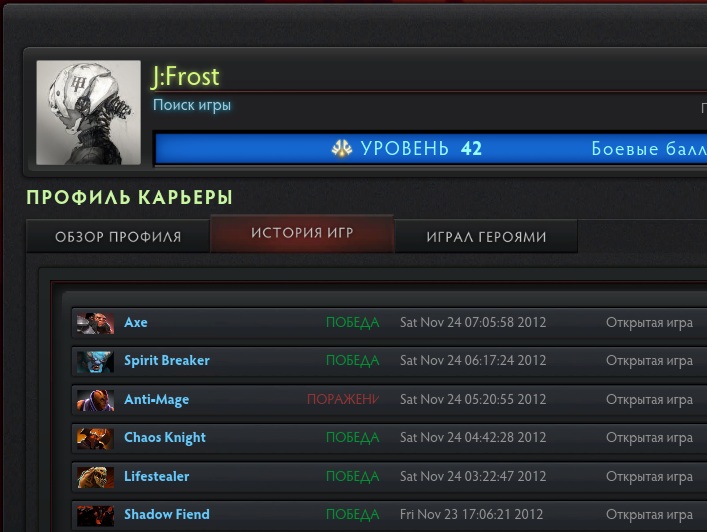This screenshot has height=532, width=707.
Task: Select the ИСТОРИЯ ИГР tab
Action: (x=302, y=233)
